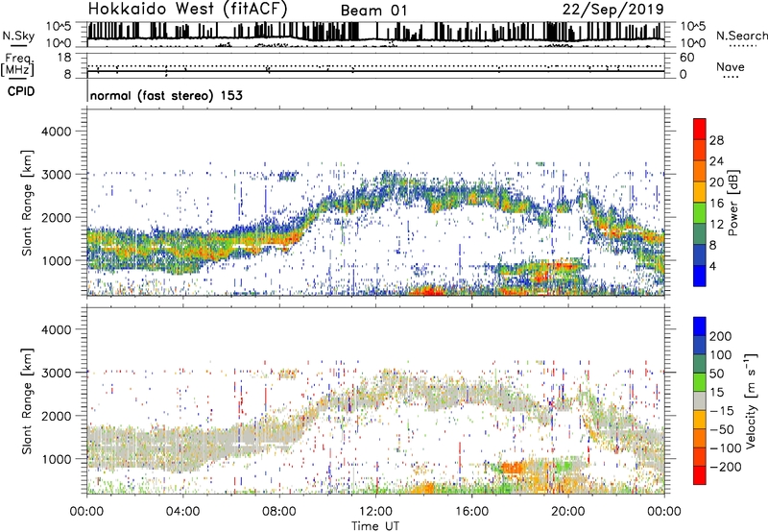Select the 3000 tick of power panel
Viewport: 768px width, 532px height.
click(57, 175)
